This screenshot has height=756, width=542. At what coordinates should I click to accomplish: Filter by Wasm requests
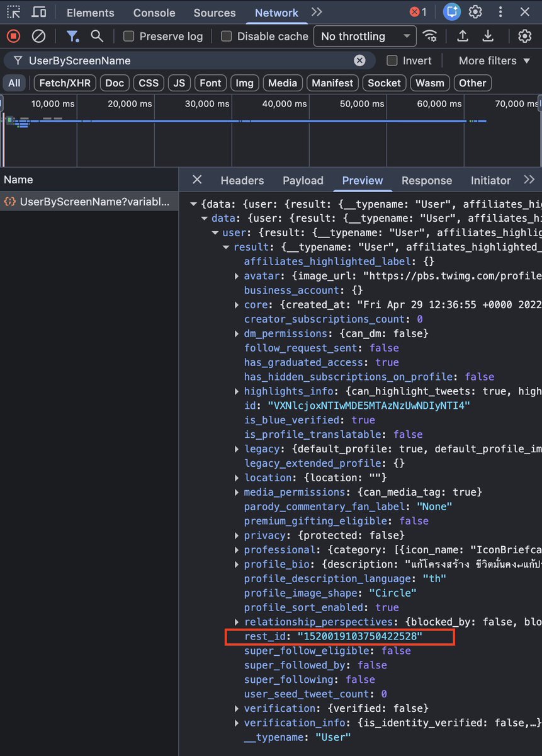pos(430,83)
